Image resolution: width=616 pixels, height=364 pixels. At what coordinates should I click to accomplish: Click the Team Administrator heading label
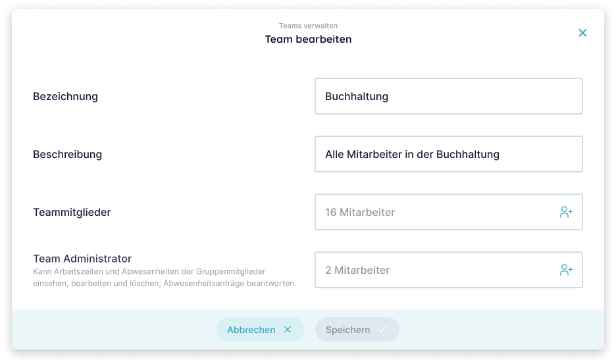82,259
